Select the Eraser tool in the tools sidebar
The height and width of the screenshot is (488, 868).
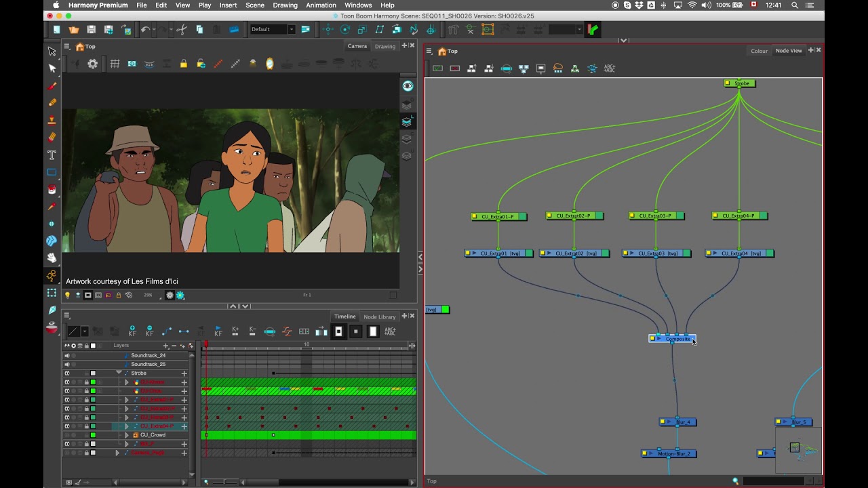[52, 137]
